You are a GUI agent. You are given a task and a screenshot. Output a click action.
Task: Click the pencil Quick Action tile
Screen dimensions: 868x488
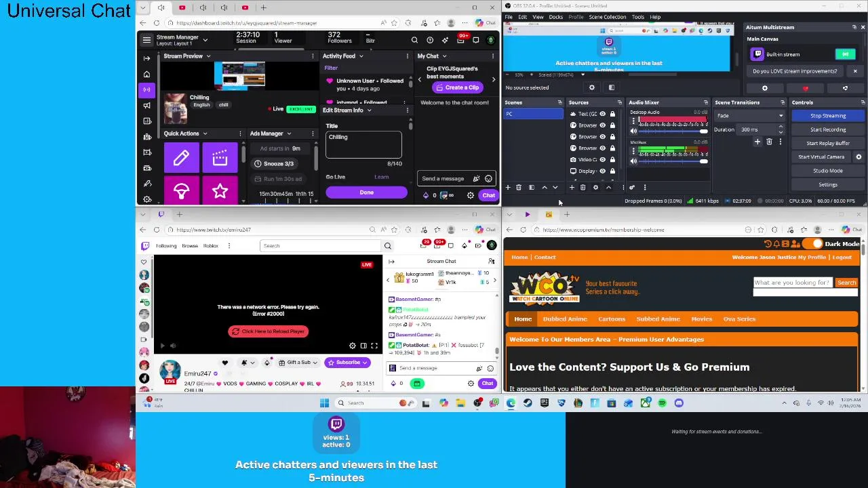tap(181, 158)
